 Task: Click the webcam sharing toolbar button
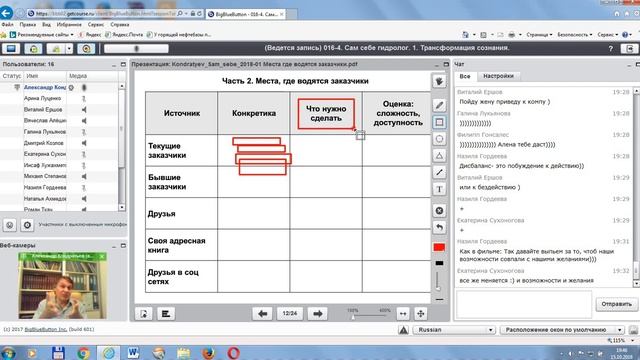56,49
